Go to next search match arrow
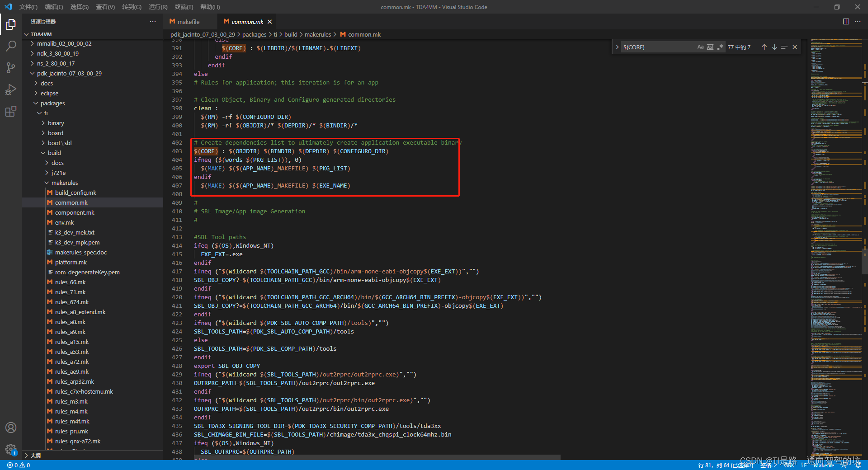 pos(774,47)
